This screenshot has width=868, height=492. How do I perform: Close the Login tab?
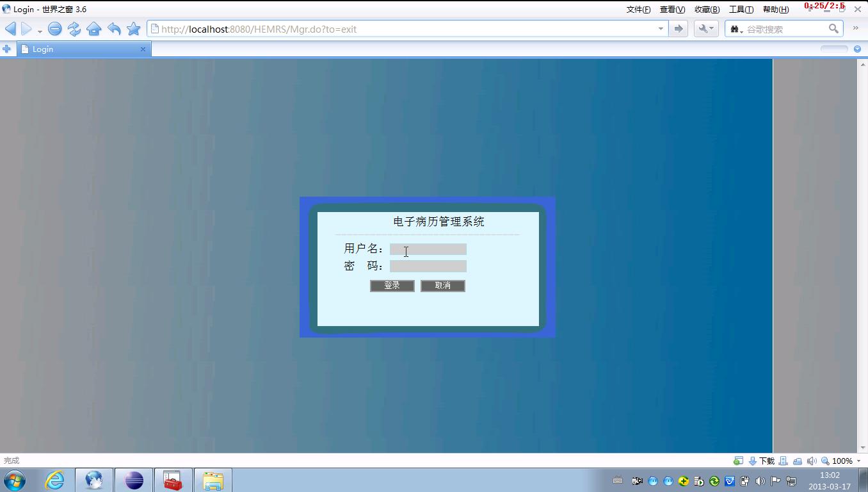tap(143, 49)
